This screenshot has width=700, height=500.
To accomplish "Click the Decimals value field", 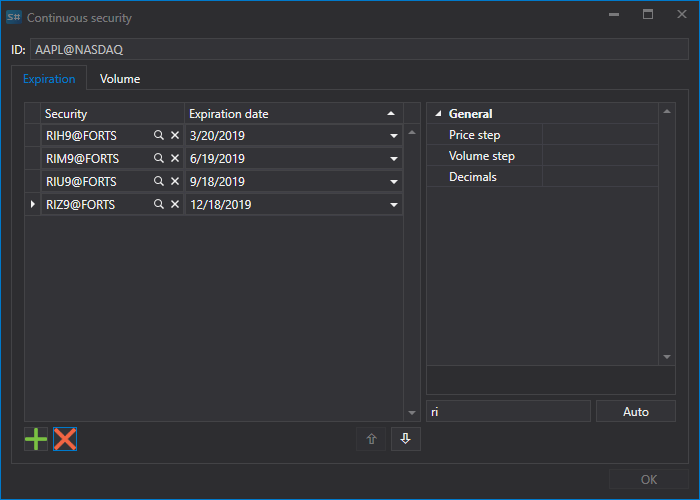I will point(600,176).
